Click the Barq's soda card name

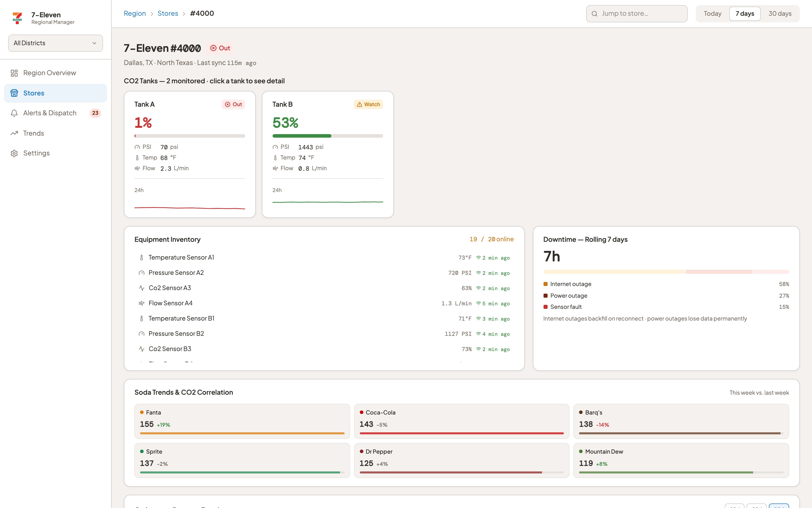coord(594,412)
